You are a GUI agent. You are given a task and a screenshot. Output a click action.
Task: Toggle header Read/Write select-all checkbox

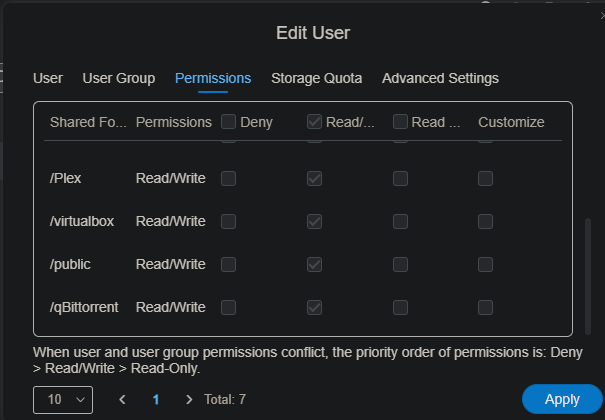point(315,122)
